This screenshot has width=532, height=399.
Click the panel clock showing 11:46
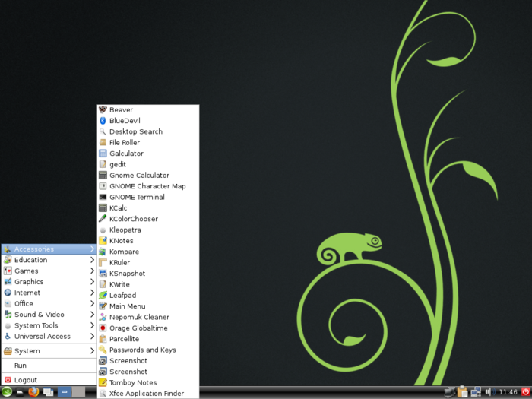pyautogui.click(x=508, y=392)
